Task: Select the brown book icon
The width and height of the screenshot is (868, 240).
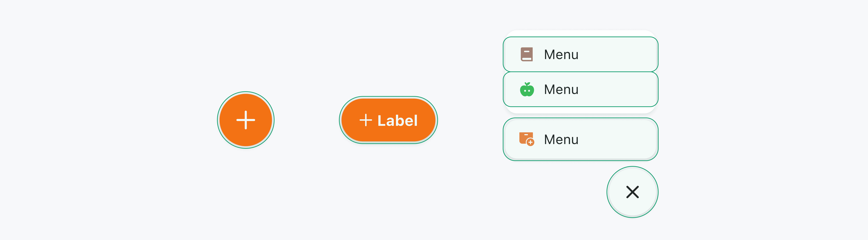Action: 527,54
